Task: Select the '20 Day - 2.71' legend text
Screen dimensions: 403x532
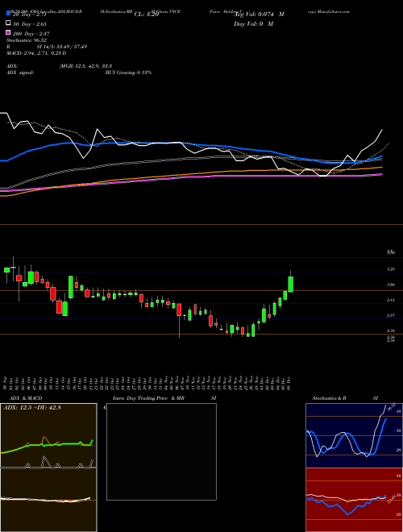Action: tap(31, 15)
